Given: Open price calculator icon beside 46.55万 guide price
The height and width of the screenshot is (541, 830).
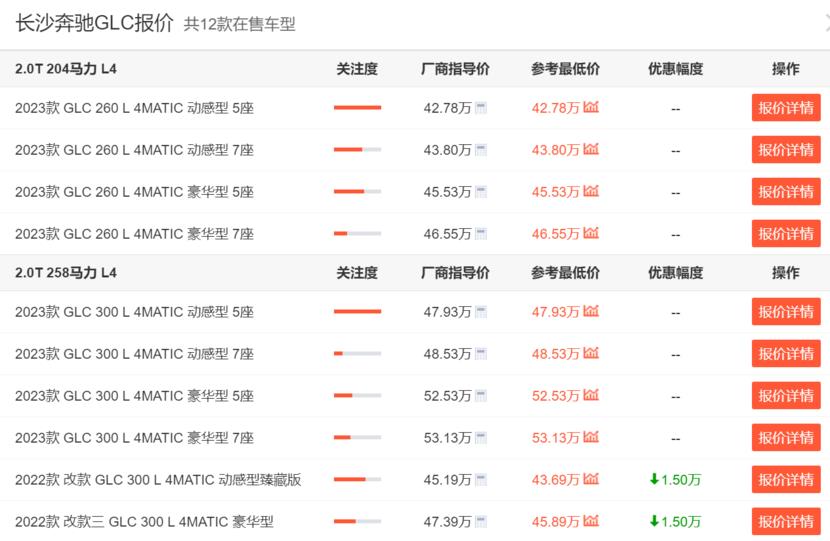Looking at the screenshot, I should coord(481,233).
